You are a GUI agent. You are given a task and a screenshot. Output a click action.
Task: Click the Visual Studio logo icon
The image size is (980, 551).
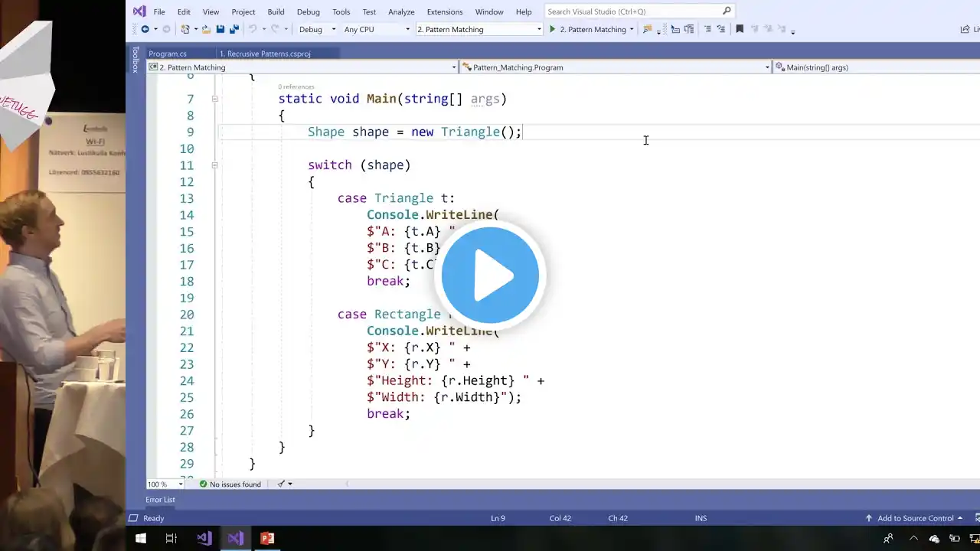[x=139, y=11]
